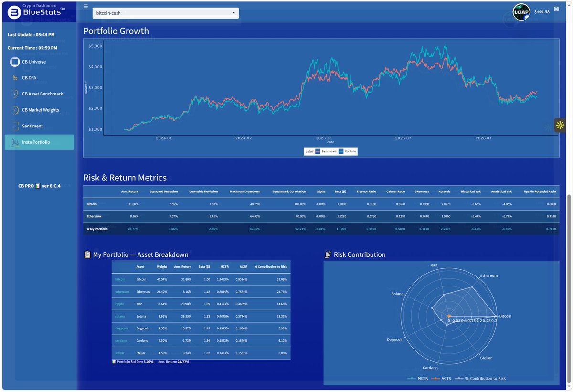Open Sentiment page
This screenshot has height=392, width=573.
[x=32, y=126]
